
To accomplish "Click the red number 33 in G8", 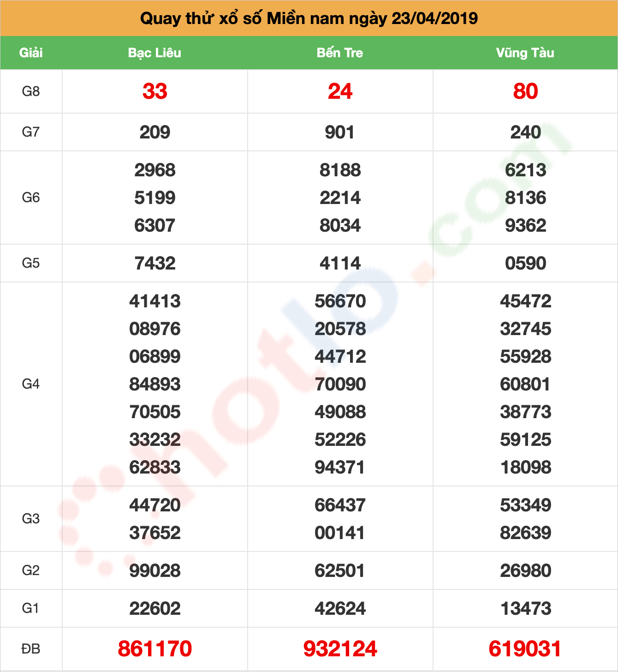I will click(154, 91).
